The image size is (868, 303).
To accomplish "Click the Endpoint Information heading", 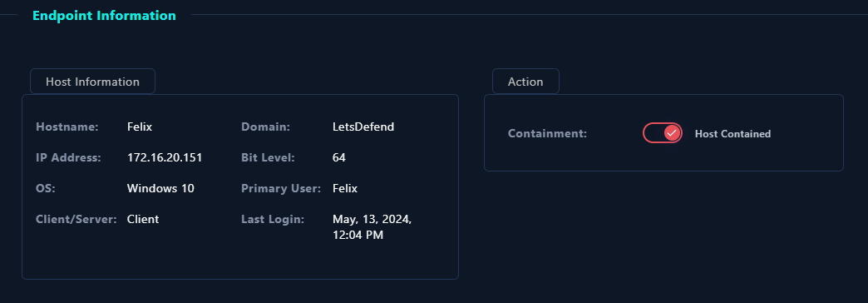I will pyautogui.click(x=104, y=16).
